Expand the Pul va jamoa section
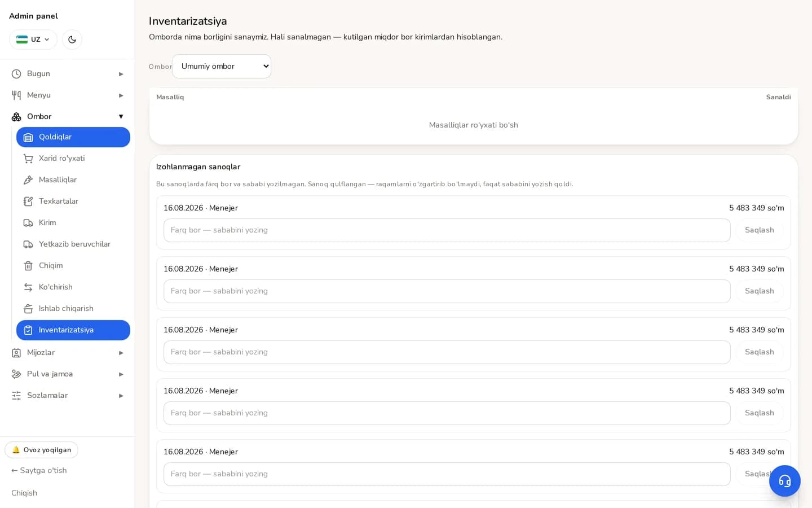This screenshot has height=508, width=812. coord(67,374)
